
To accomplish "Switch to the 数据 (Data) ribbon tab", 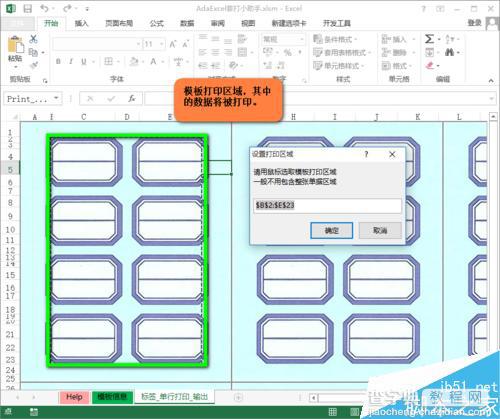I will pos(187,23).
